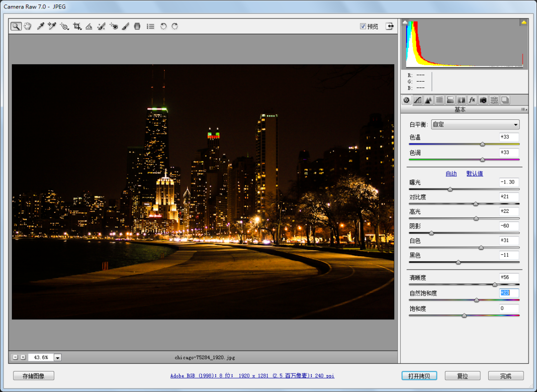Click the histogram graph

pos(464,44)
